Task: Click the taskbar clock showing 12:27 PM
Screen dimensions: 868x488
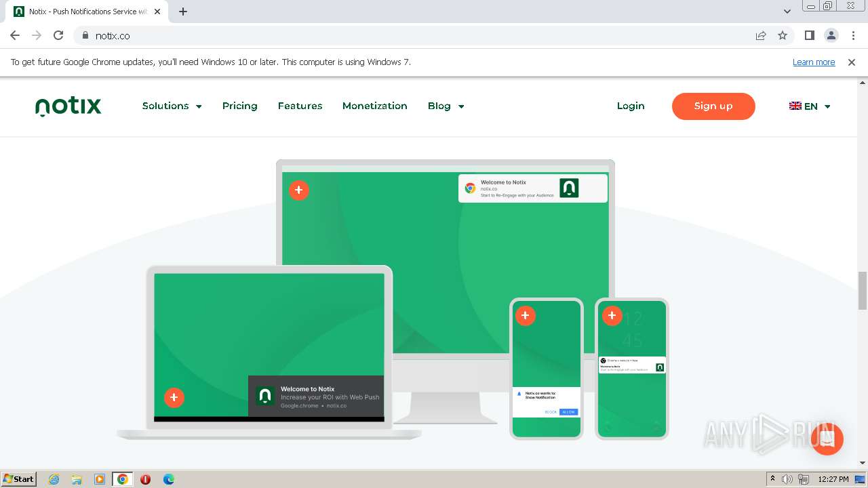Action: click(x=833, y=479)
